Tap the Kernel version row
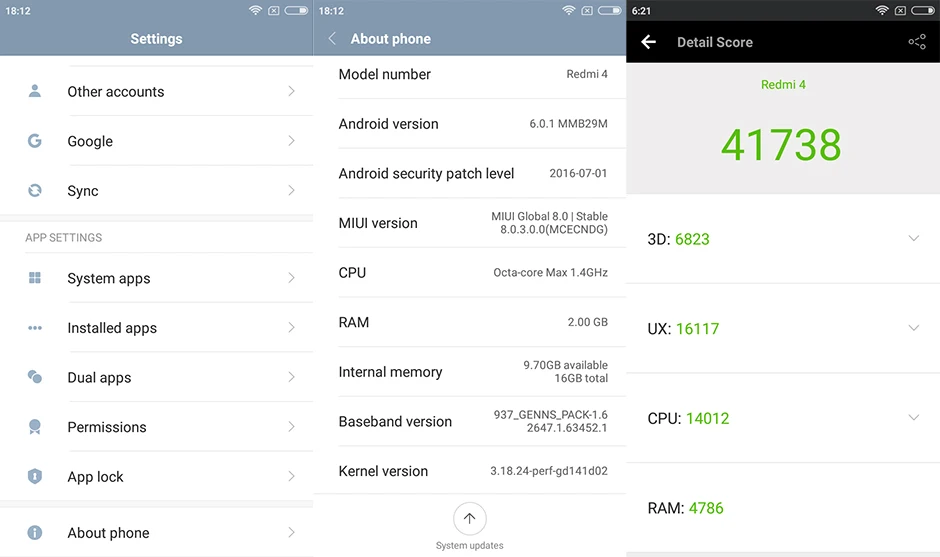The image size is (940, 557). point(469,471)
